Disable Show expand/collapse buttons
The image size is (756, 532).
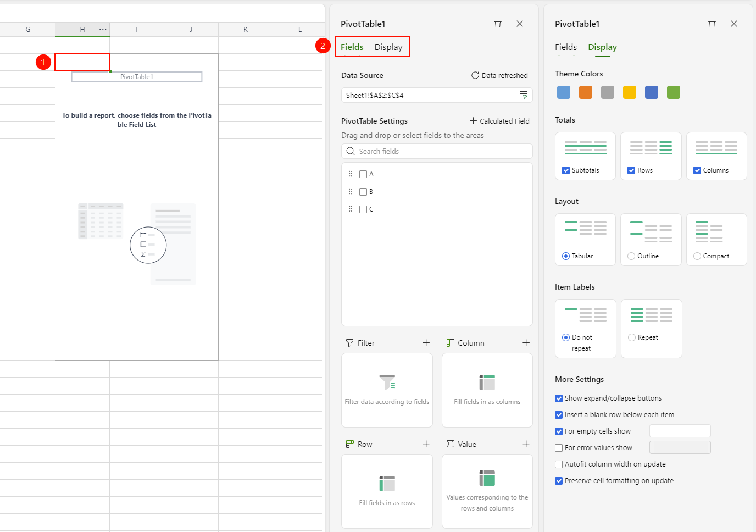[559, 398]
